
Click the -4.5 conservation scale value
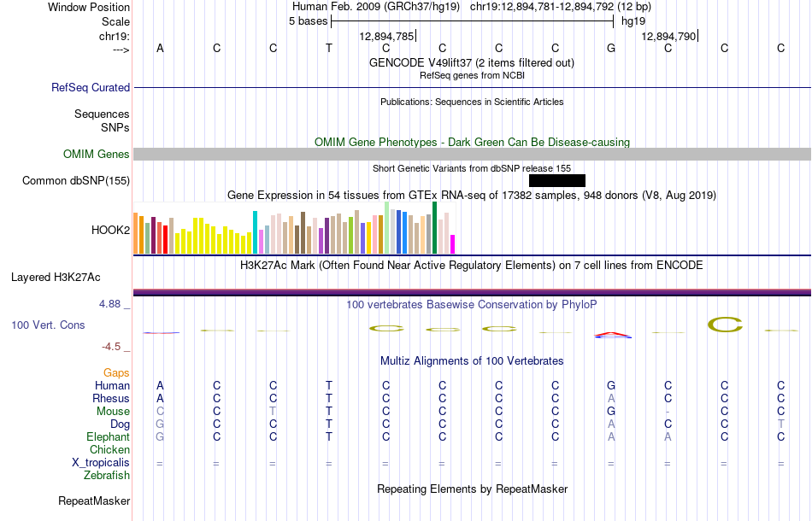[111, 347]
